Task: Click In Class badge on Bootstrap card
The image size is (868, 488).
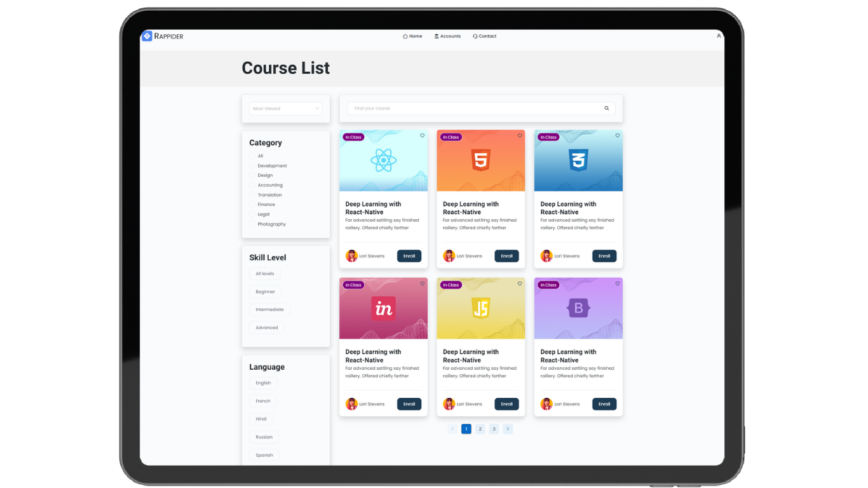Action: pos(548,285)
